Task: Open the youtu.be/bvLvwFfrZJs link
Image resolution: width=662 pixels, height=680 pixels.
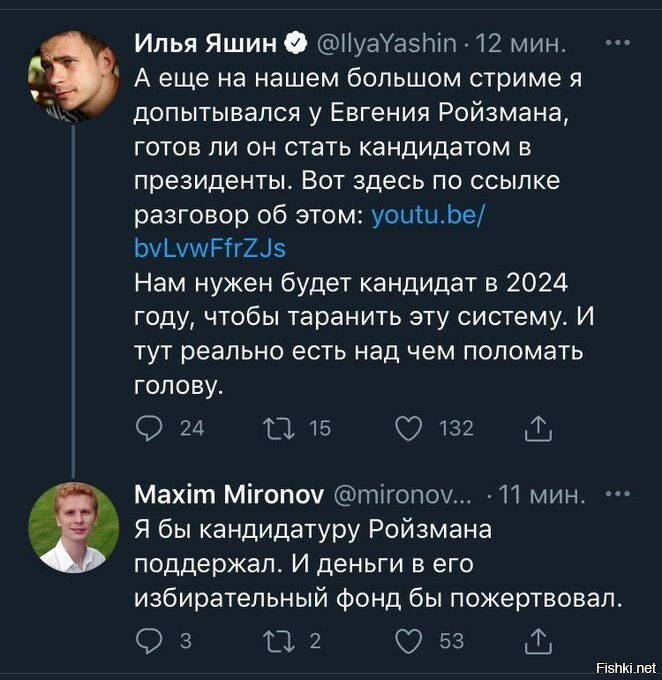Action: point(308,231)
